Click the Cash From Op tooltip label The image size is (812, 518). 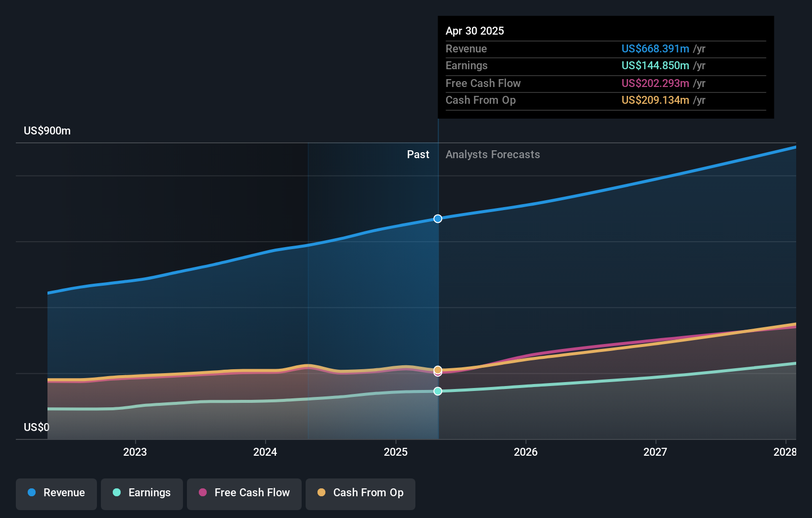(x=481, y=100)
